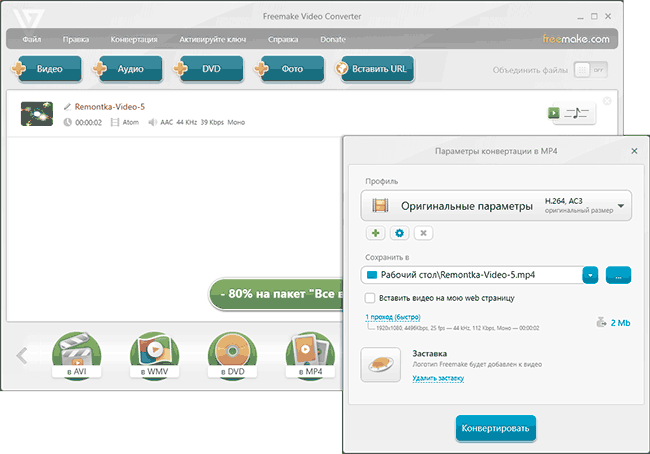650x454 pixels.
Task: Choose the в MP4 output format
Action: point(310,356)
